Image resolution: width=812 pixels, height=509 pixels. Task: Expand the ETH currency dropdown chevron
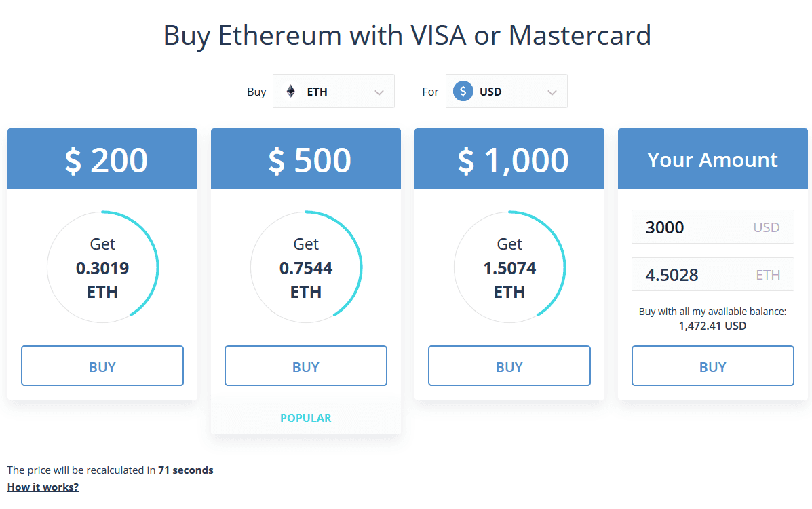(379, 92)
